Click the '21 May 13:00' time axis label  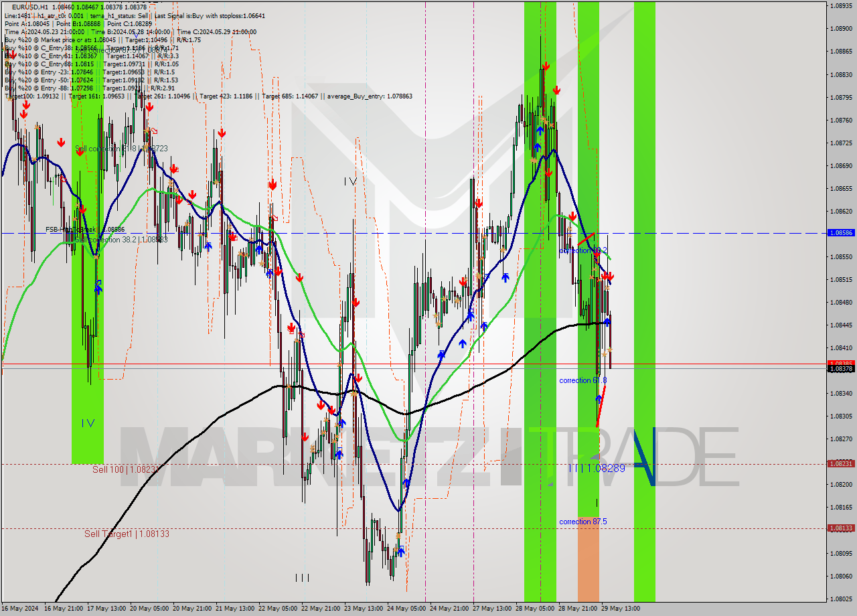tap(235, 609)
